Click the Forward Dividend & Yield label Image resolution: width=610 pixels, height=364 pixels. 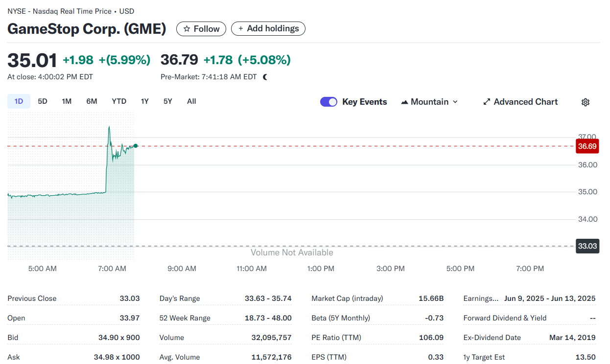pos(505,318)
